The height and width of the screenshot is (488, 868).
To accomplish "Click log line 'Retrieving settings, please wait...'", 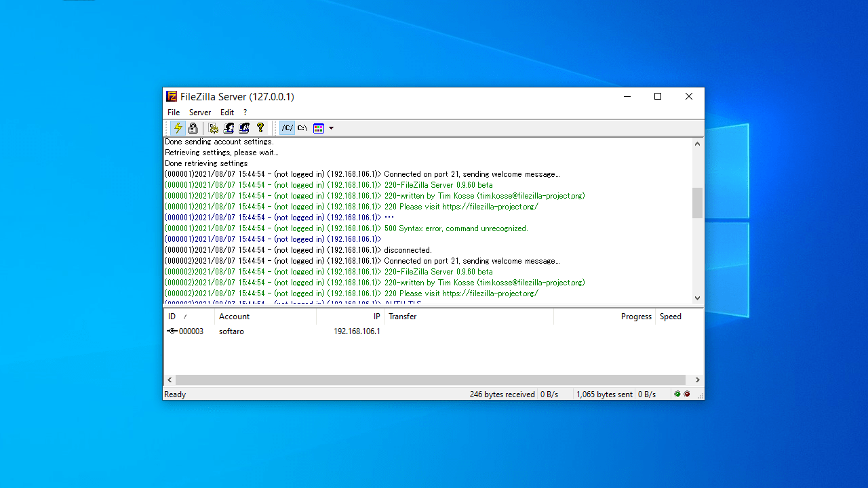I will [221, 152].
